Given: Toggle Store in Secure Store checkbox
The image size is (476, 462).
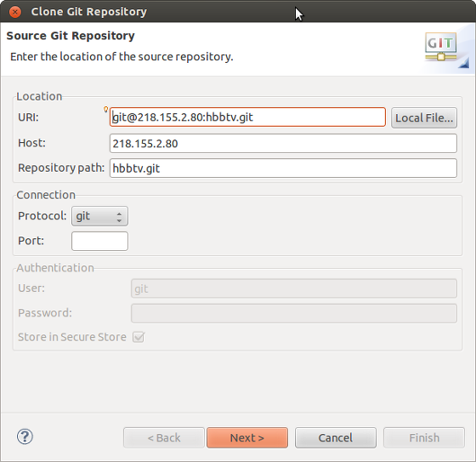Looking at the screenshot, I should tap(138, 337).
